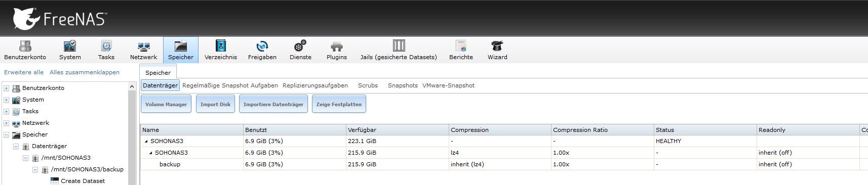
Task: Switch to Regelmäßige Snapshot Aufgaben tab
Action: click(x=230, y=85)
